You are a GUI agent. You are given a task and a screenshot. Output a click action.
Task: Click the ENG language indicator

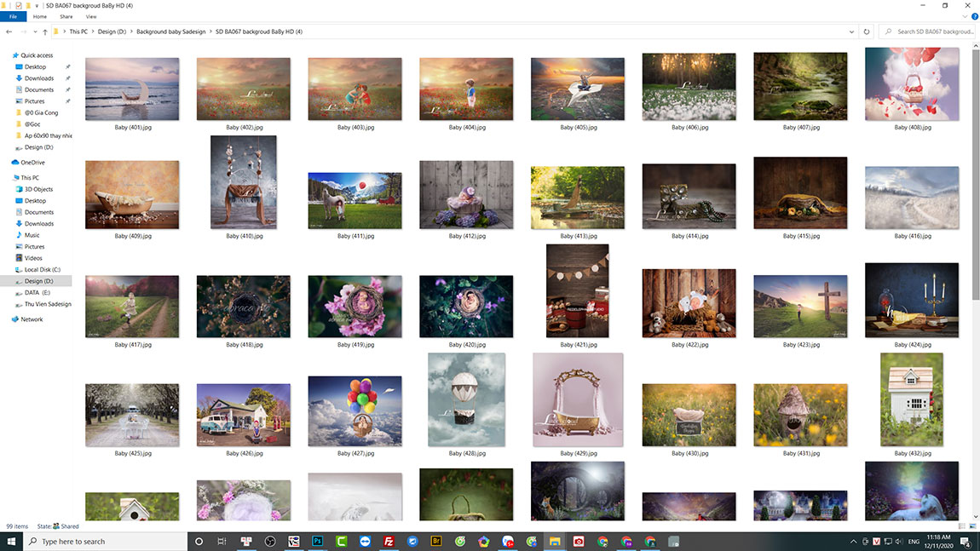(914, 542)
